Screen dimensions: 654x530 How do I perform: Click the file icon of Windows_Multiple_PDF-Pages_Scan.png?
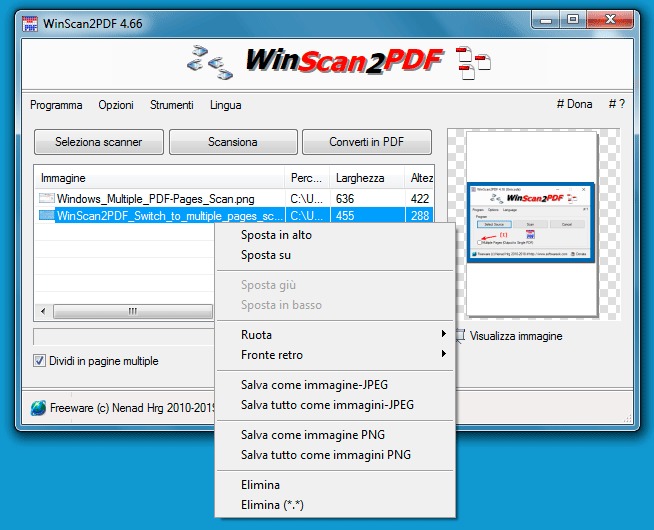[x=46, y=199]
